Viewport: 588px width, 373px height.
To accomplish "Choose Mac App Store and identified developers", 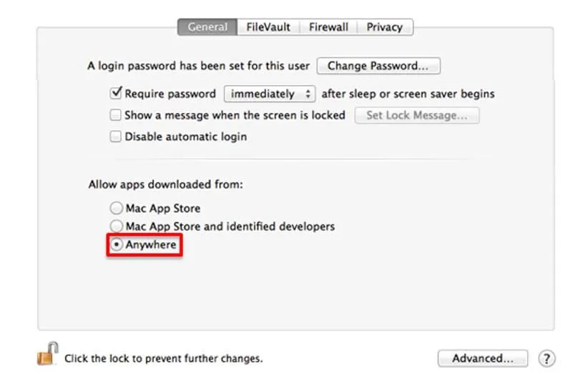I will [116, 227].
